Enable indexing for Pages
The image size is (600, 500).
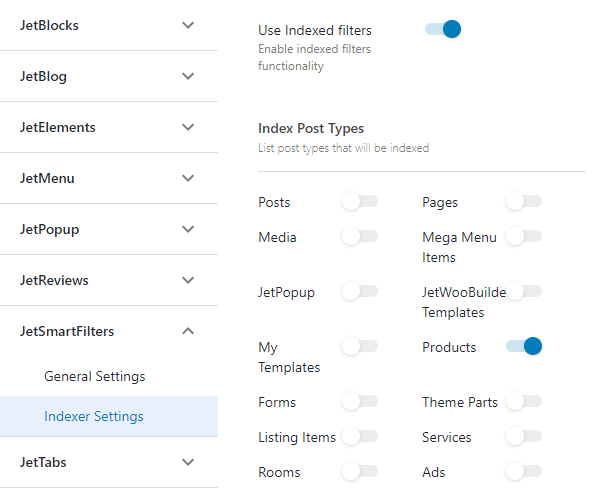[523, 201]
